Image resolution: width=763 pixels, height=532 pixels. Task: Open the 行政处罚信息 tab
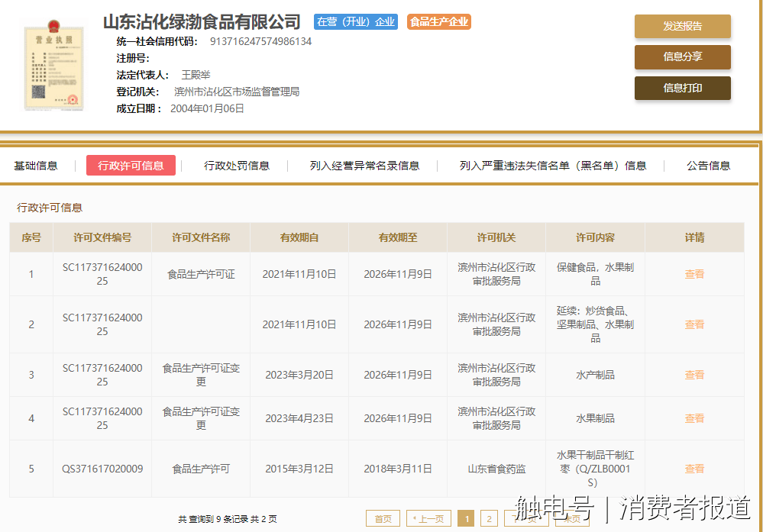(x=237, y=166)
